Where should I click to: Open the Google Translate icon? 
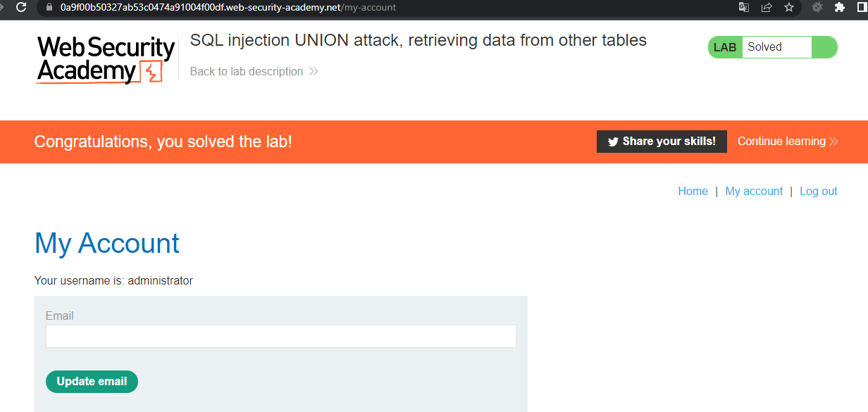(x=743, y=8)
